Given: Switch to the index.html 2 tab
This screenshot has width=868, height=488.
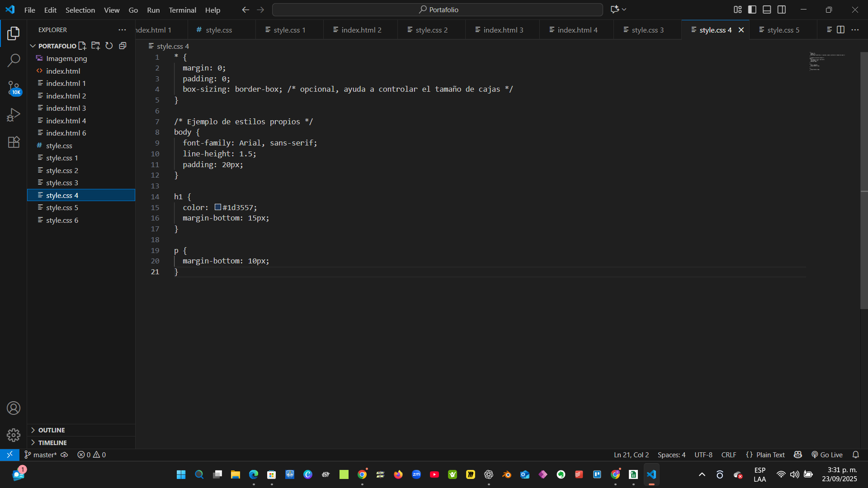Looking at the screenshot, I should tap(361, 30).
